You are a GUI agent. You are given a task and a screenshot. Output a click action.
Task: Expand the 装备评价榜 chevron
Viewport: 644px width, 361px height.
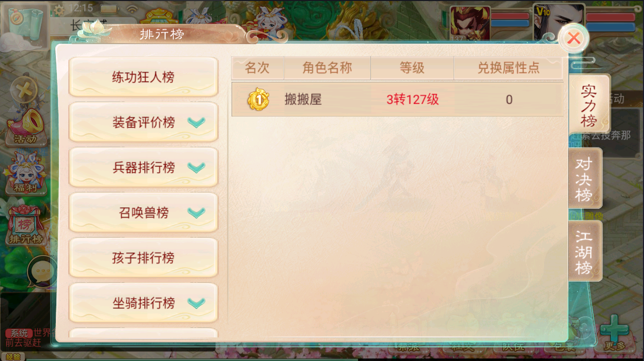pyautogui.click(x=196, y=122)
